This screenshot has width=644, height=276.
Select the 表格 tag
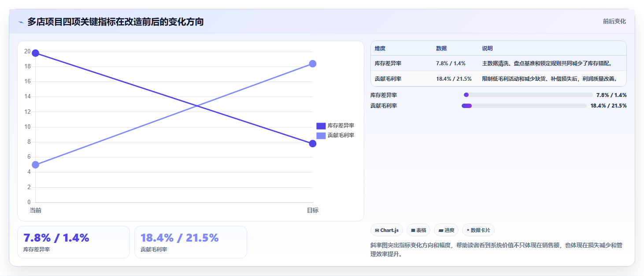418,230
